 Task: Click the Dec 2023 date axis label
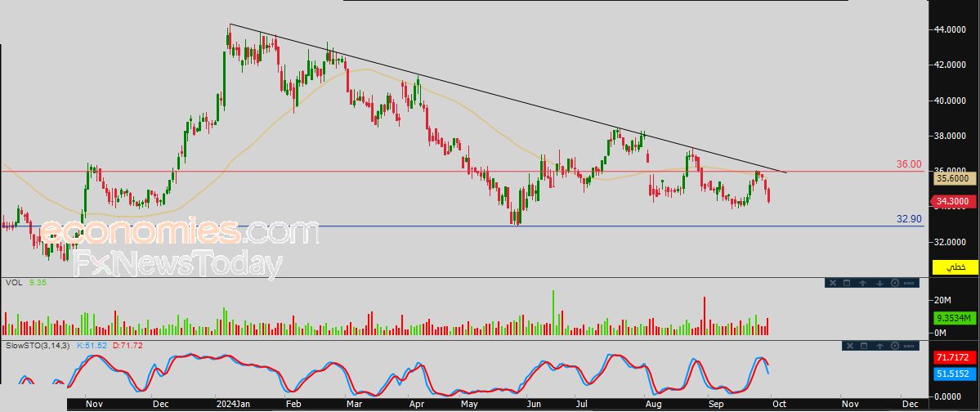[x=162, y=405]
